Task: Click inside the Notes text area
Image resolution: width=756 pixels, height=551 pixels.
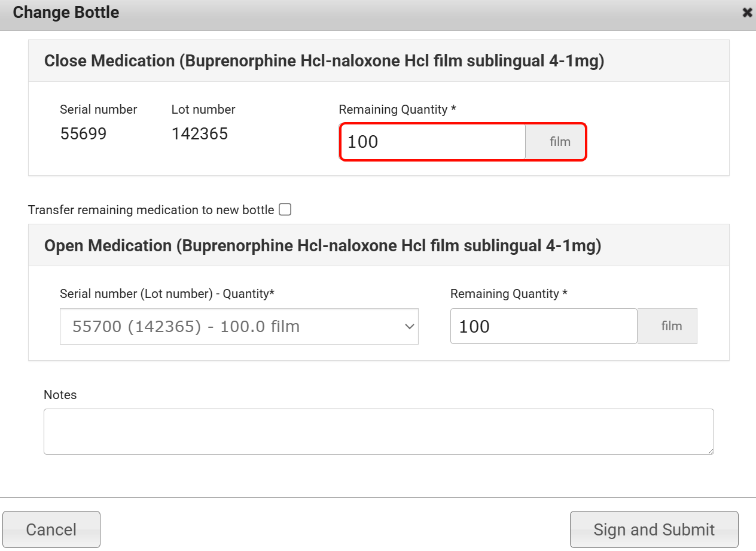Action: [x=378, y=431]
